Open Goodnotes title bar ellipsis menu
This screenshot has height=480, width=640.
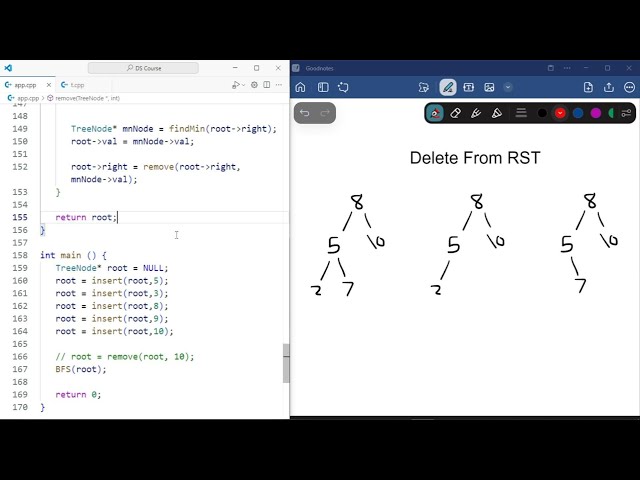click(x=567, y=68)
